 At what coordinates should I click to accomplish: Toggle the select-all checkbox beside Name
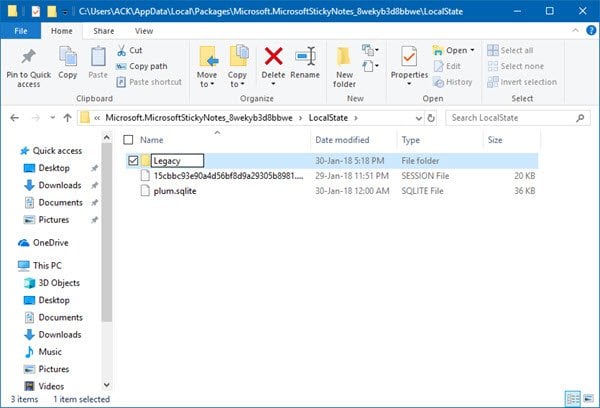[x=128, y=140]
